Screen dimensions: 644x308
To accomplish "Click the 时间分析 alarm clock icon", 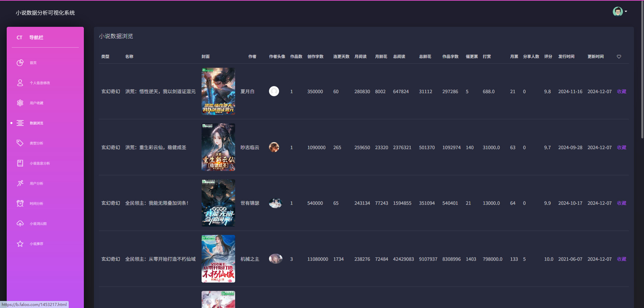I will (x=20, y=203).
